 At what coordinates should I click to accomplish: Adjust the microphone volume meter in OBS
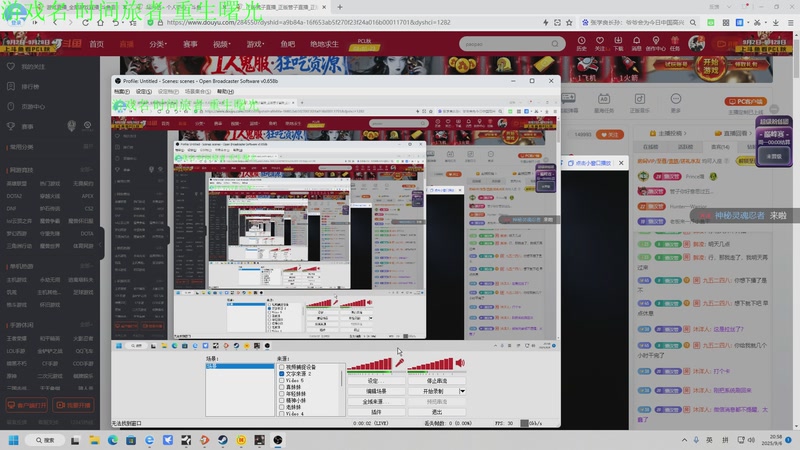(x=369, y=364)
